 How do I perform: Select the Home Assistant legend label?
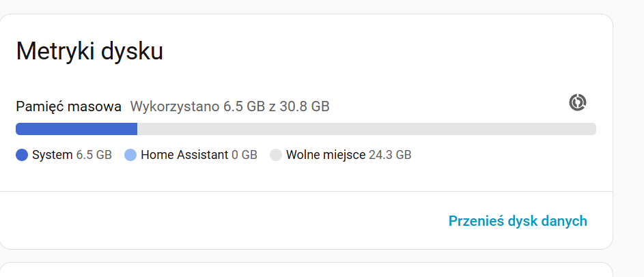184,155
